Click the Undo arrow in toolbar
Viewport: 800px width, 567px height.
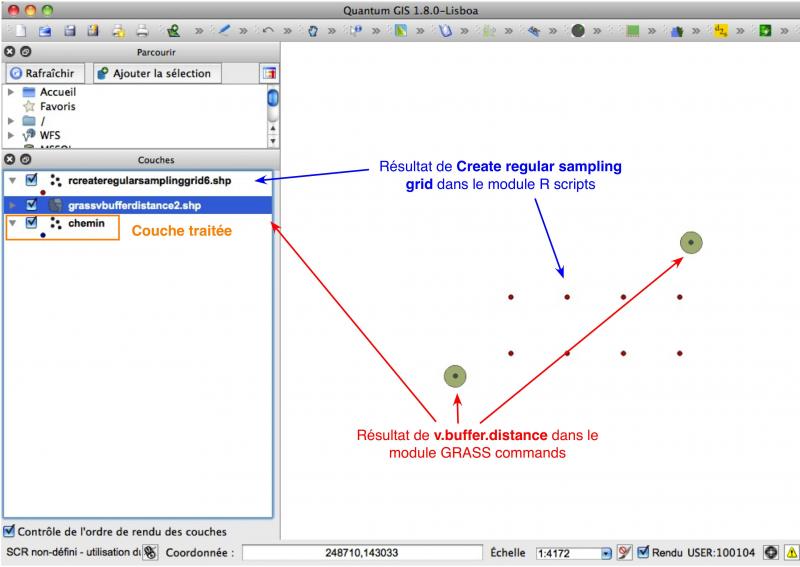click(x=268, y=31)
